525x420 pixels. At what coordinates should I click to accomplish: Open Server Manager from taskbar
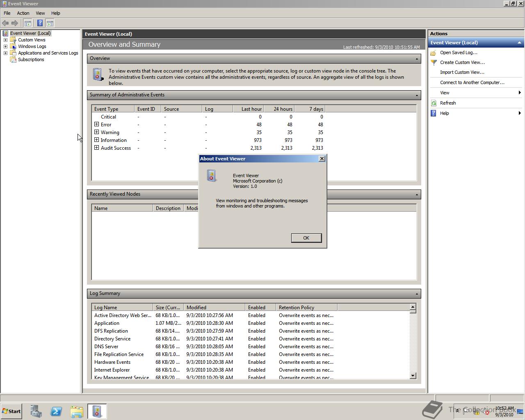point(36,411)
